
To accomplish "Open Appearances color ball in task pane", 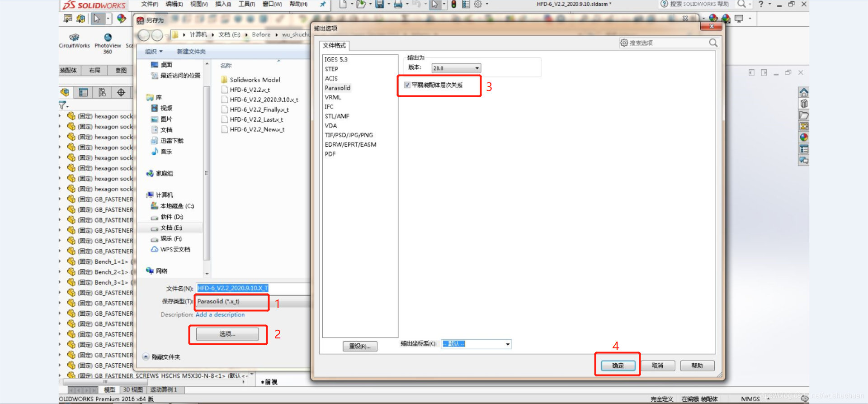I will (804, 138).
